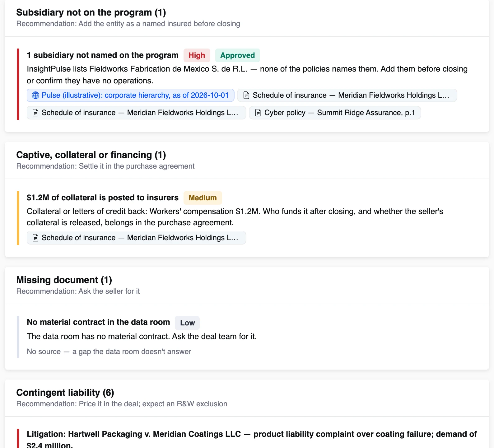This screenshot has height=448, width=494.
Task: Click the document icon on the Cyber policy chip
Action: pyautogui.click(x=258, y=113)
